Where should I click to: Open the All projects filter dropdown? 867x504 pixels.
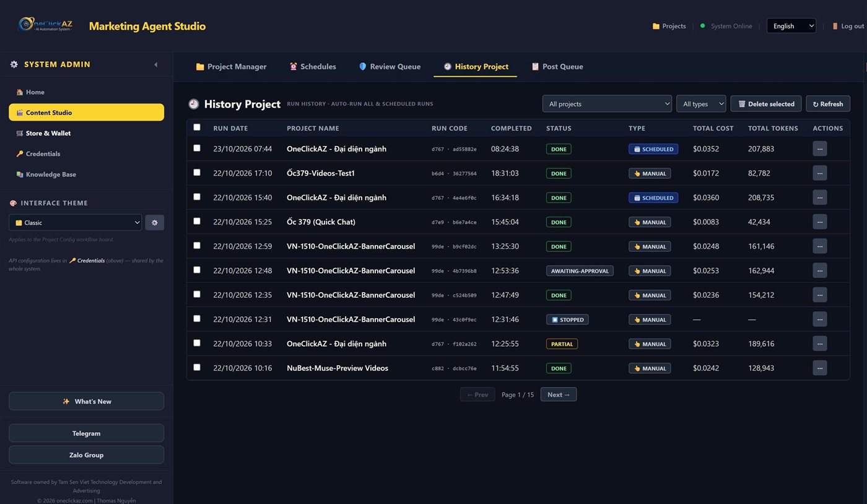coord(607,104)
